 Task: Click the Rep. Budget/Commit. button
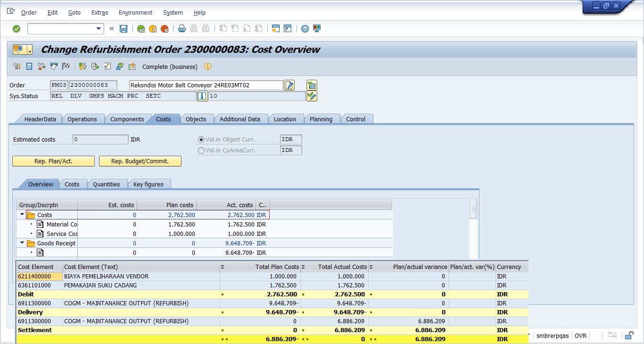tap(140, 161)
